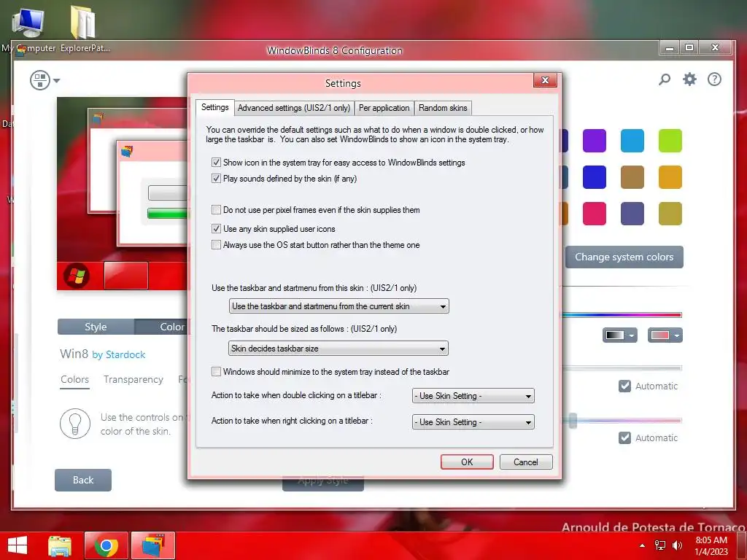
Task: Switch to the Settings tab
Action: point(215,107)
